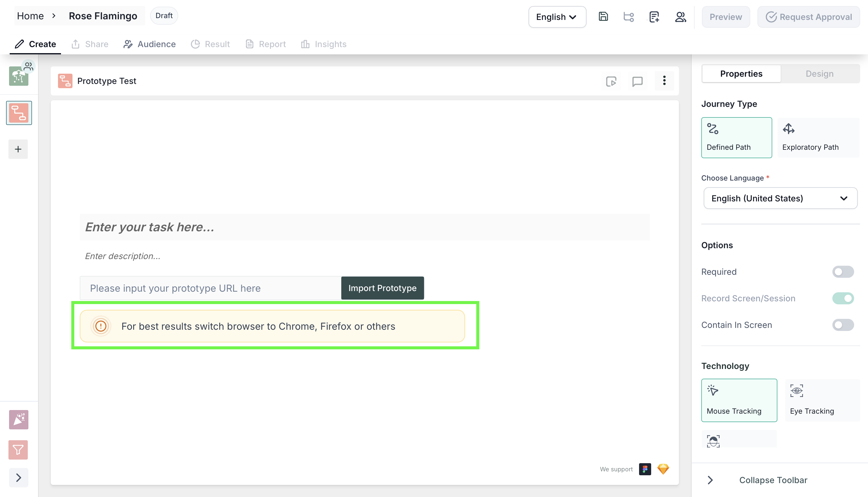The image size is (868, 497).
Task: Click the filter funnel block icon
Action: pyautogui.click(x=18, y=450)
